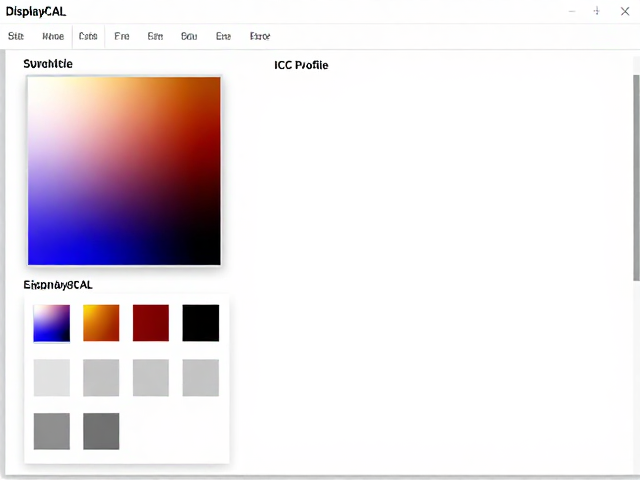Close the DisplayCAL window
Image resolution: width=640 pixels, height=480 pixels.
625,11
